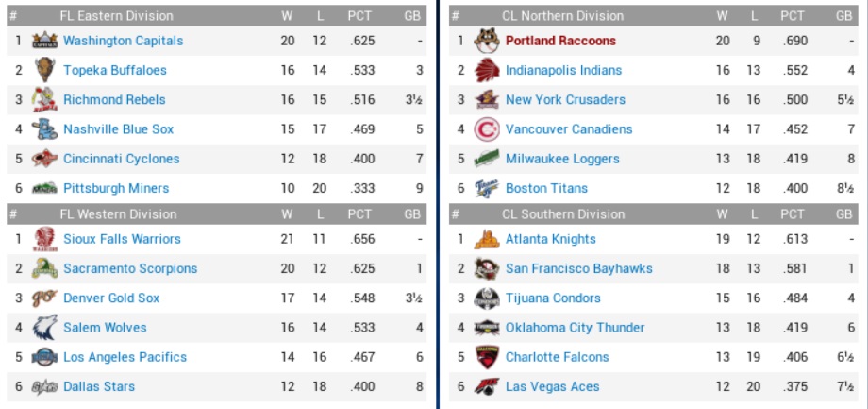The height and width of the screenshot is (409, 868).
Task: Click the Atlanta Knights logo
Action: tap(486, 239)
